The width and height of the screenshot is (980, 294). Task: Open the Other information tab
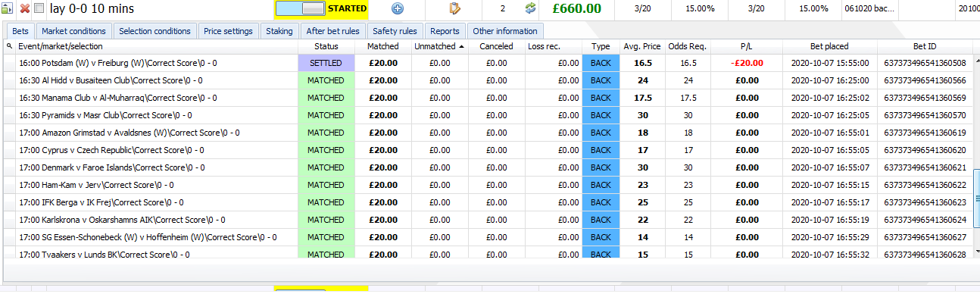504,31
